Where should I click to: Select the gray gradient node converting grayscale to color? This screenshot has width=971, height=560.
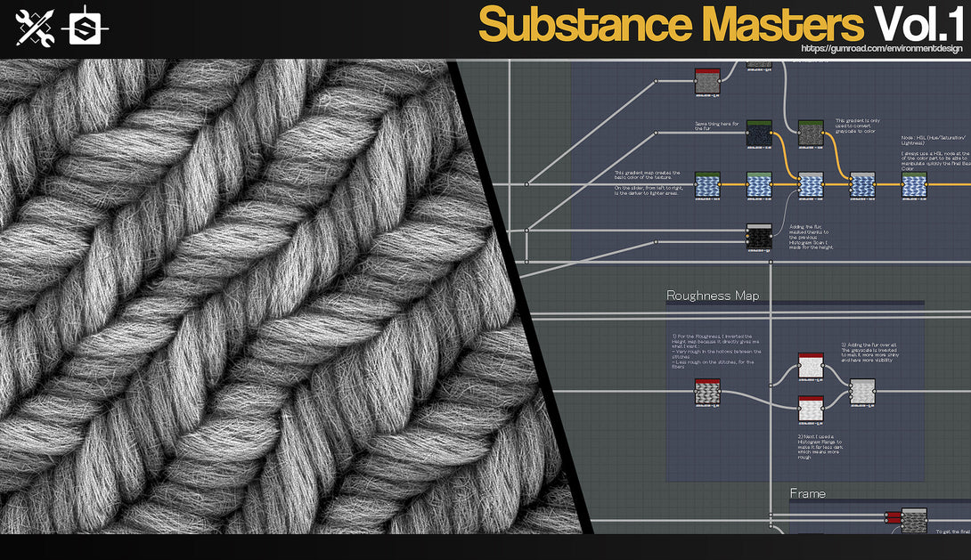pyautogui.click(x=811, y=133)
